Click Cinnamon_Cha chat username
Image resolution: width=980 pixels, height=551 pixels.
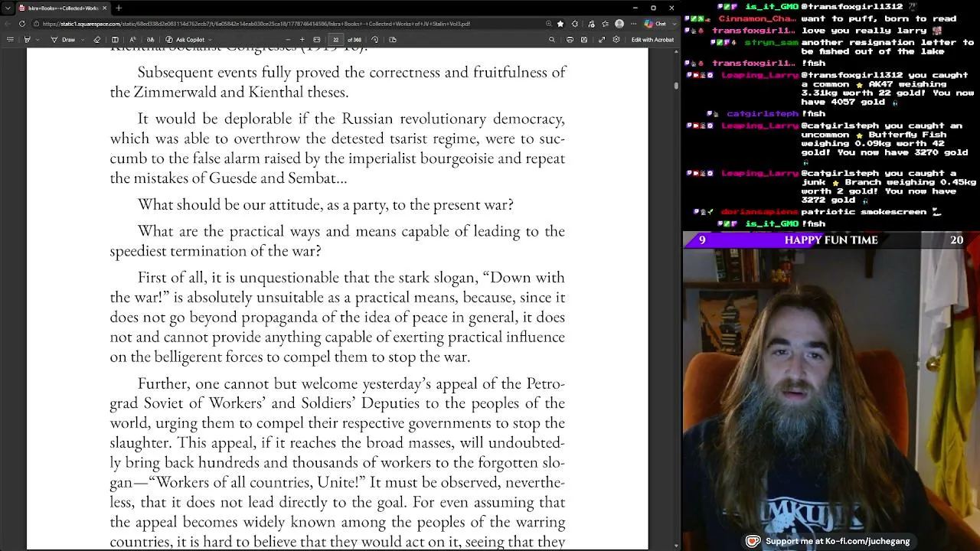(x=758, y=18)
